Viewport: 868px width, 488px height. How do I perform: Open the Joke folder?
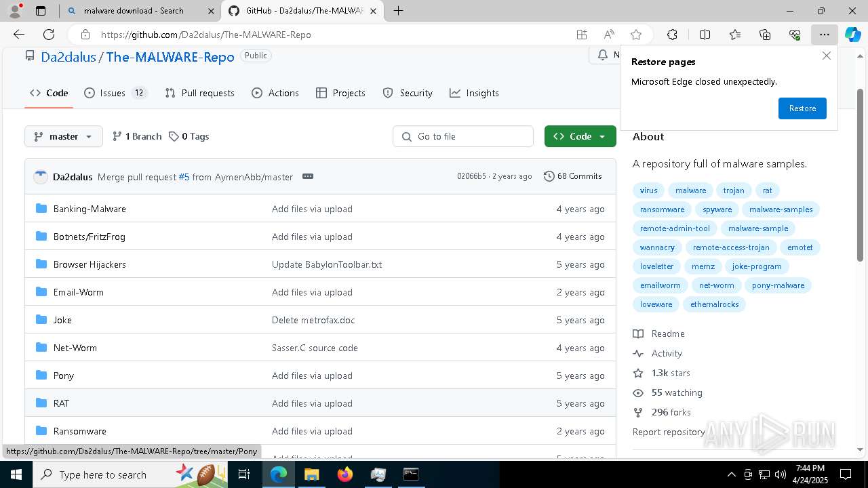(x=62, y=320)
